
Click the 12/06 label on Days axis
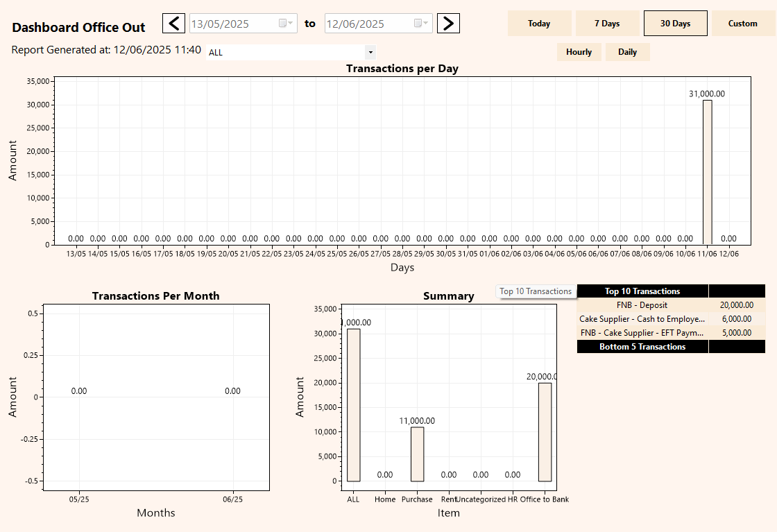click(x=729, y=254)
